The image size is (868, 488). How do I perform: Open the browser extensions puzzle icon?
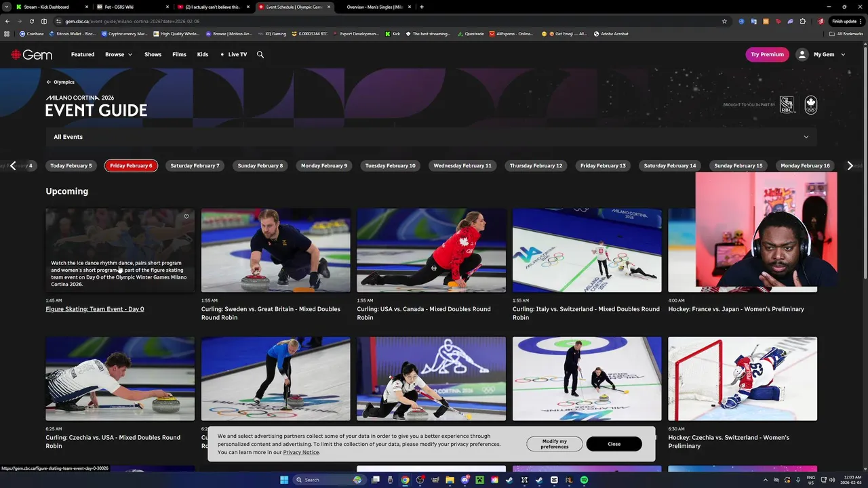pyautogui.click(x=803, y=21)
